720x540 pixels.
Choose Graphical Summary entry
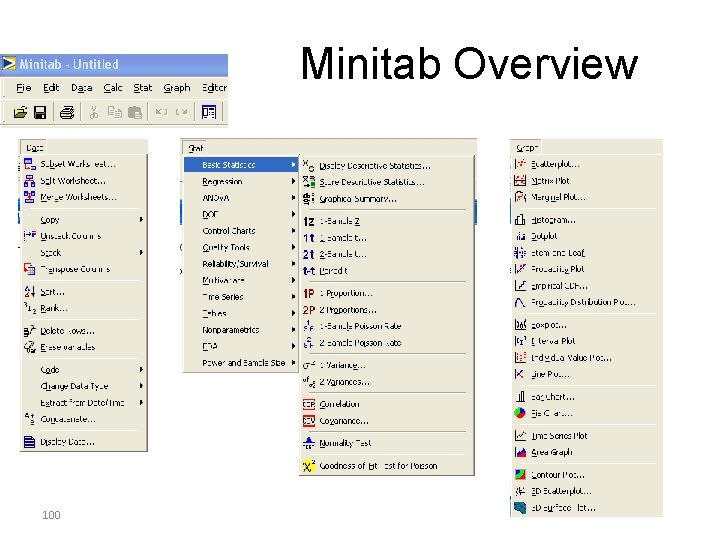click(x=387, y=199)
